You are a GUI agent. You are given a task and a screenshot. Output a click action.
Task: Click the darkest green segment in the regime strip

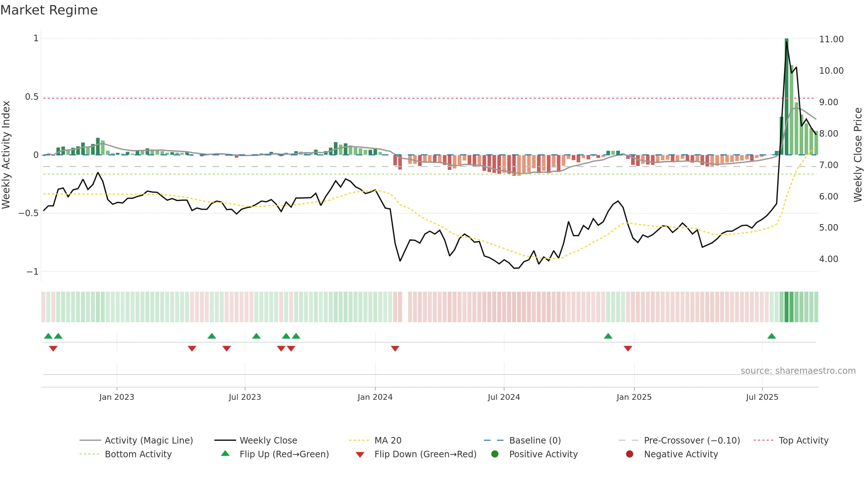(786, 307)
